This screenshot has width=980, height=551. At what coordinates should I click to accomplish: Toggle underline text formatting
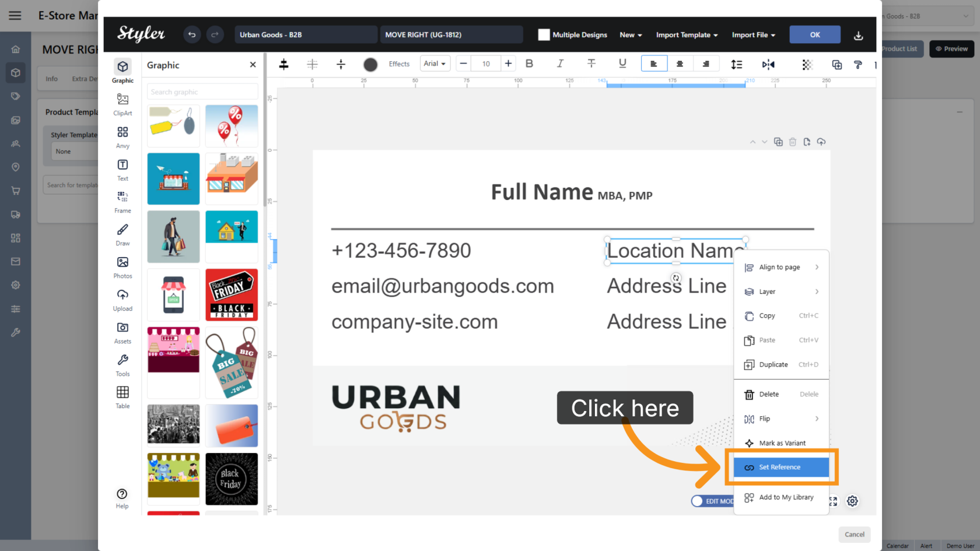point(622,64)
